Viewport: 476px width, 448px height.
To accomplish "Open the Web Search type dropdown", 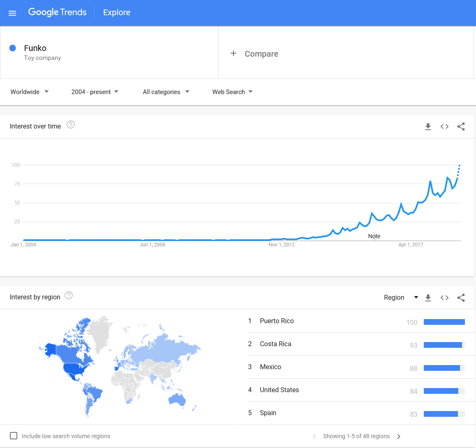I will point(232,92).
